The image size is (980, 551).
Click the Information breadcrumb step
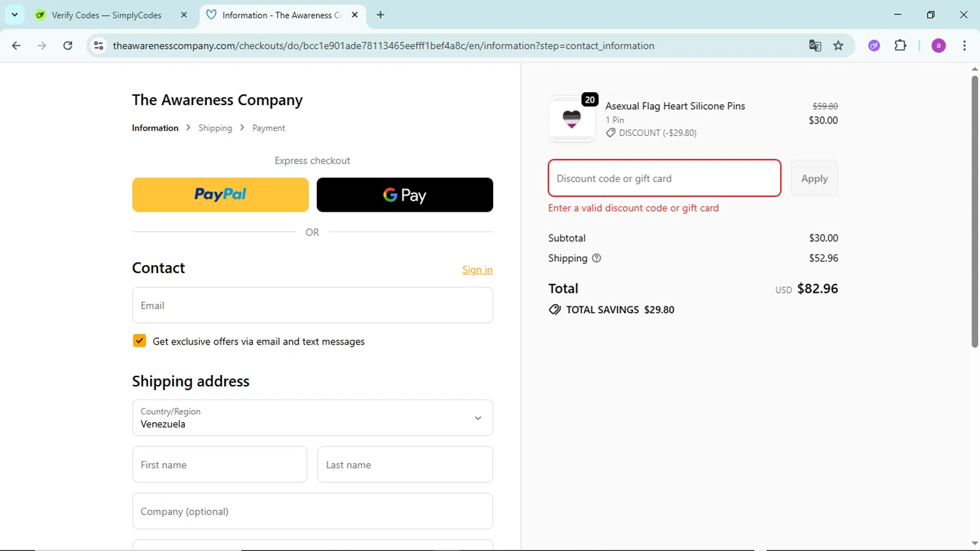155,128
